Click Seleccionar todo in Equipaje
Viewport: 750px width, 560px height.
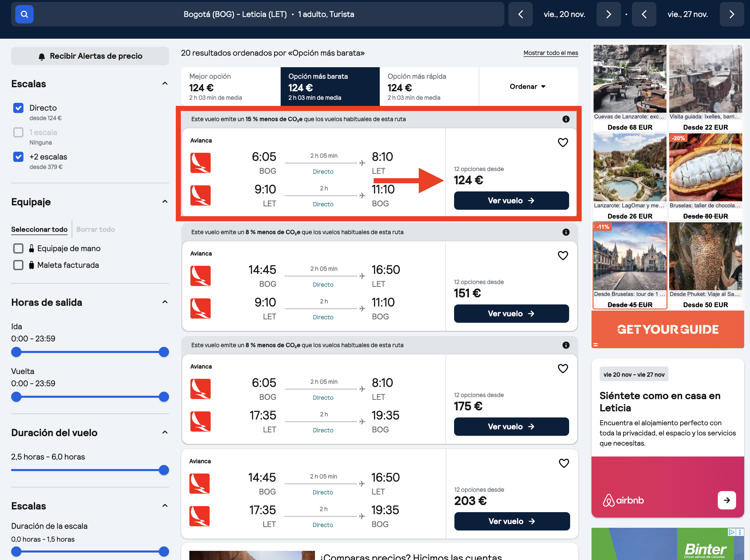(39, 229)
